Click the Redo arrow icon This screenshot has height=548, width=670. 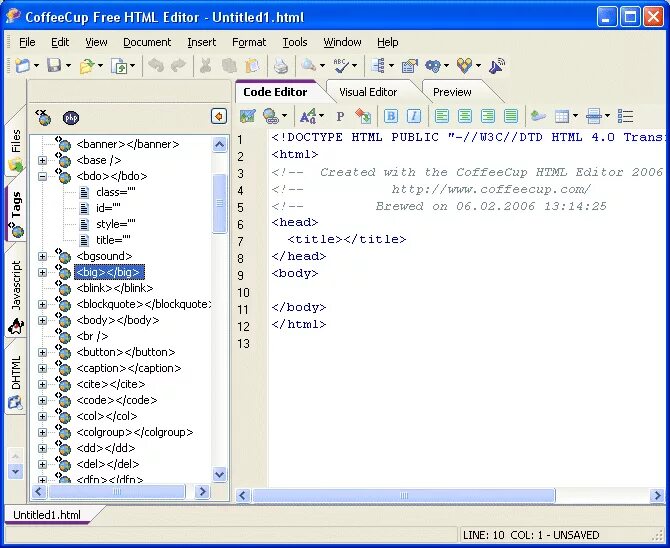click(178, 66)
